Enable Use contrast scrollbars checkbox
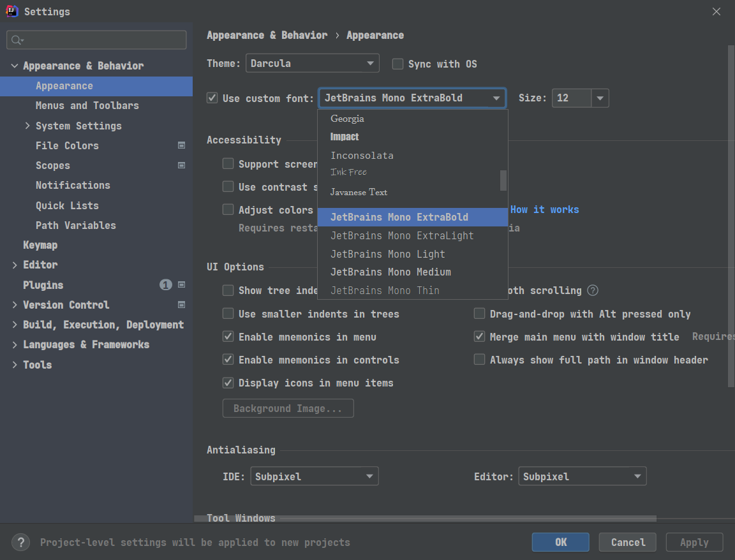 [228, 186]
